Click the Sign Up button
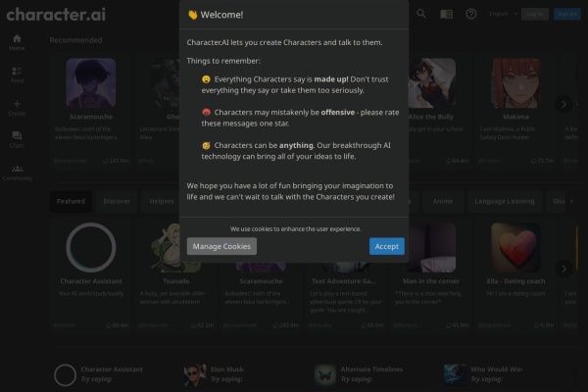Screen dimensions: 588x392 coord(566,14)
